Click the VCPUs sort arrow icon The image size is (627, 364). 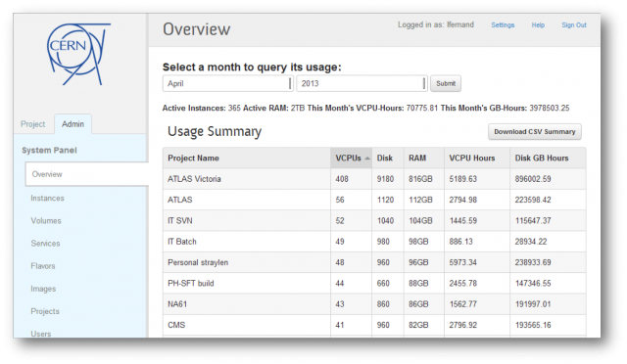click(367, 159)
